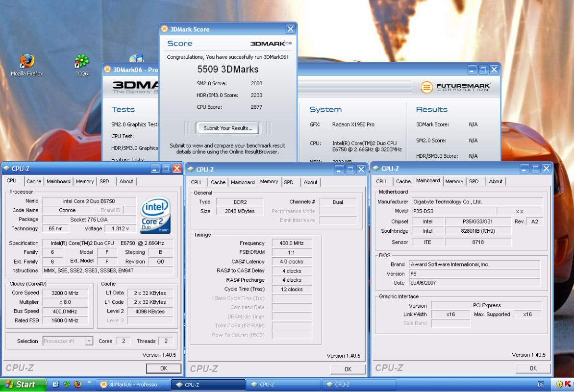Viewport: 574px width, 392px height.
Task: Click the 3DMark Score title bar icon
Action: 165,29
